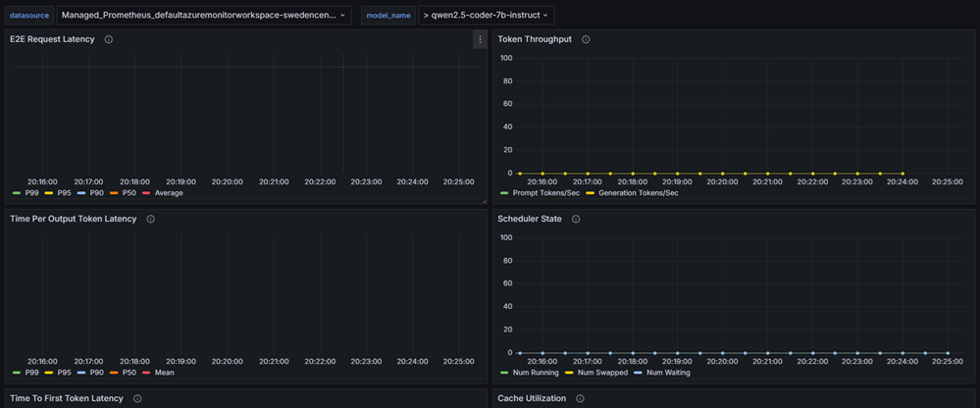
Task: Toggle P99 series in E2E Request Latency legend
Action: coord(31,193)
